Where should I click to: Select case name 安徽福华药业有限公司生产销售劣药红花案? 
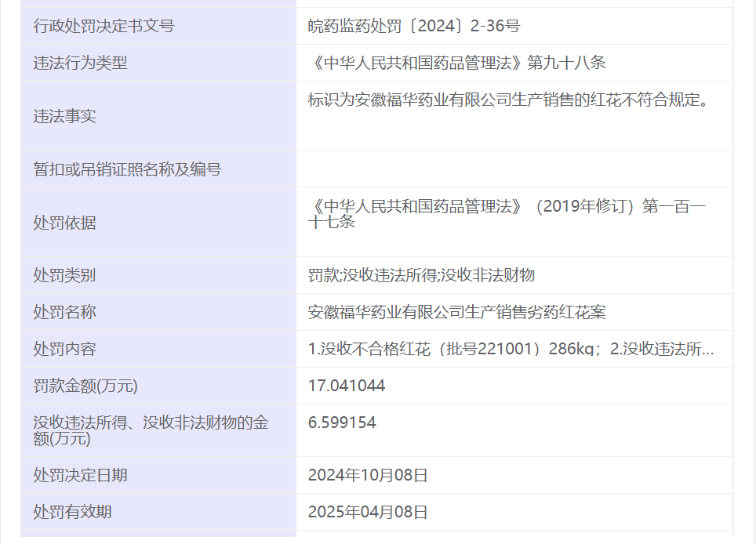pyautogui.click(x=457, y=312)
